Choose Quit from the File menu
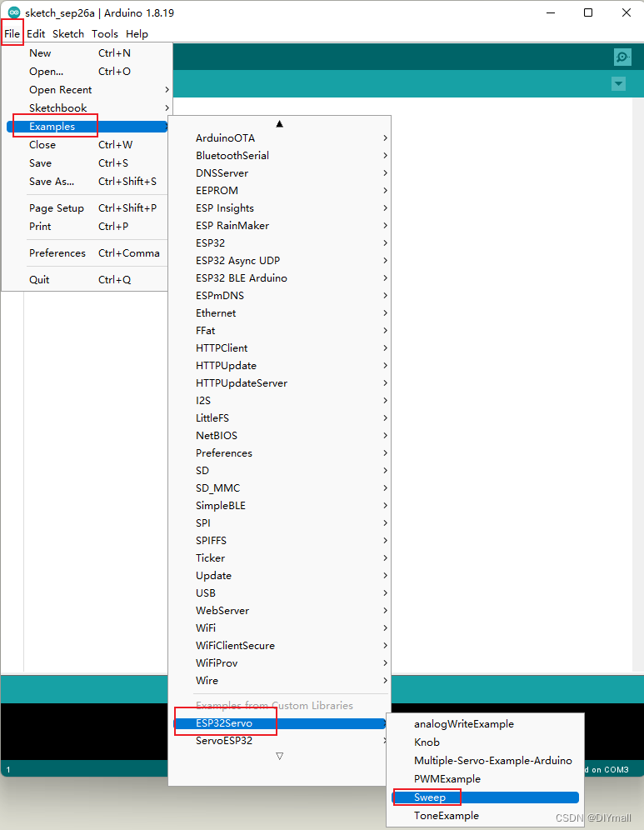 (x=87, y=279)
